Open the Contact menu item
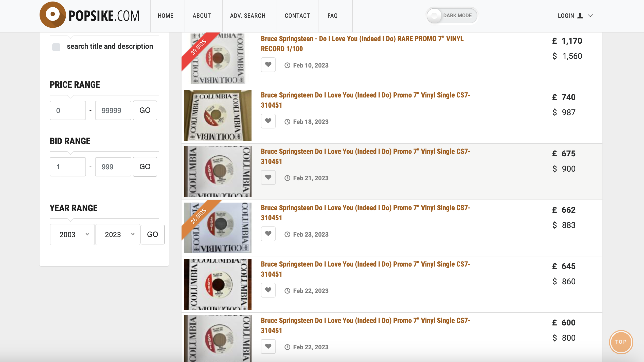This screenshot has height=362, width=644. (x=297, y=16)
